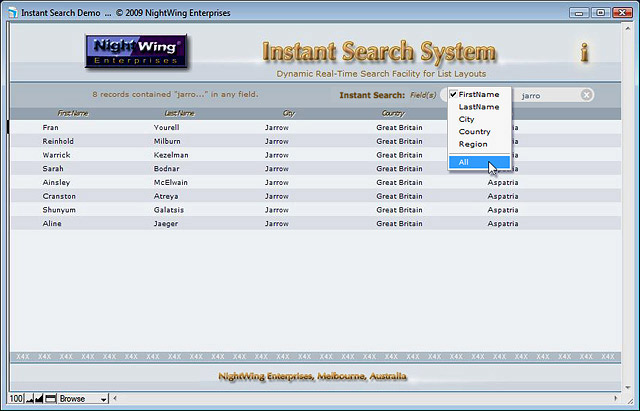Select the first name Fran
The width and height of the screenshot is (640, 411).
pos(51,128)
